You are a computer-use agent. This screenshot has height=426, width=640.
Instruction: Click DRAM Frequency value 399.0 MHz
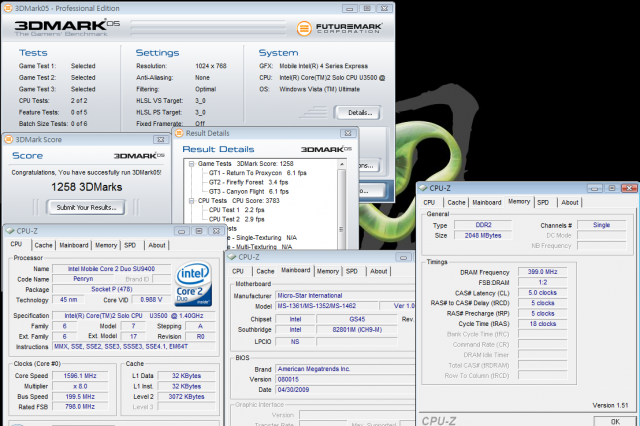click(x=542, y=272)
